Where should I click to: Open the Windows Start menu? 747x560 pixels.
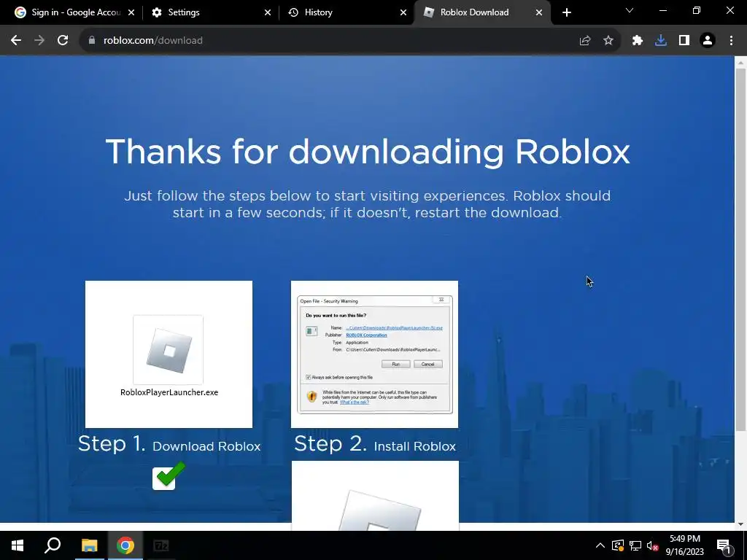point(18,545)
